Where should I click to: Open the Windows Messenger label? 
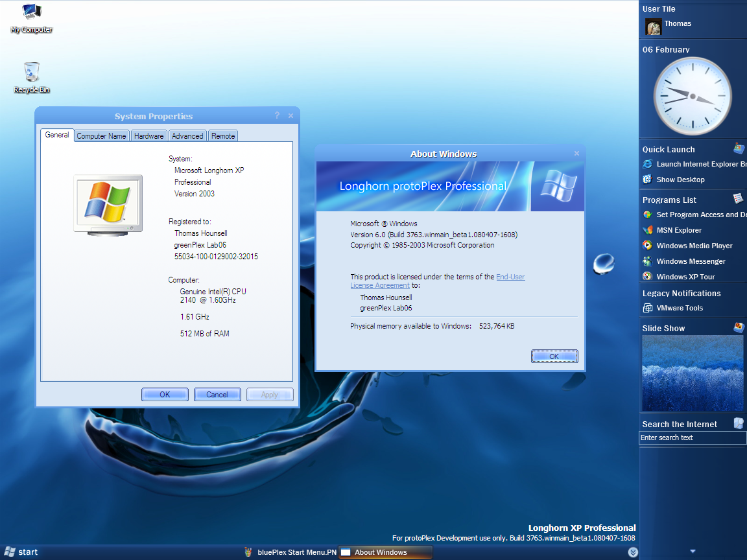click(691, 261)
